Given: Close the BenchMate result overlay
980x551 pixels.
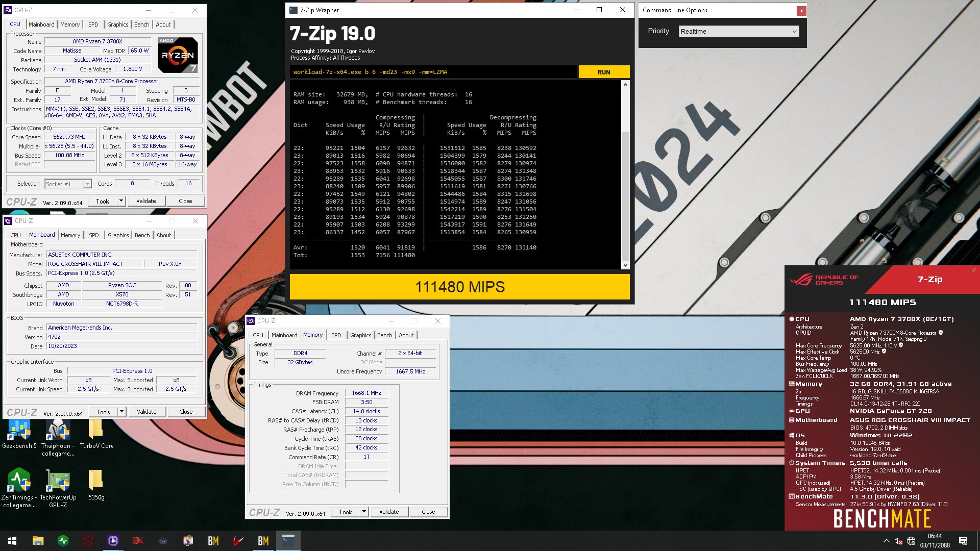Looking at the screenshot, I should point(973,270).
